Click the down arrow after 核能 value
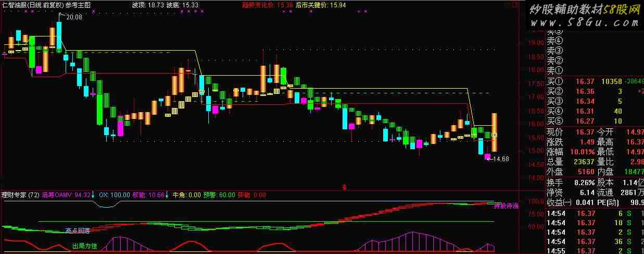Viewport: 644px width, 254px height. pos(167,195)
